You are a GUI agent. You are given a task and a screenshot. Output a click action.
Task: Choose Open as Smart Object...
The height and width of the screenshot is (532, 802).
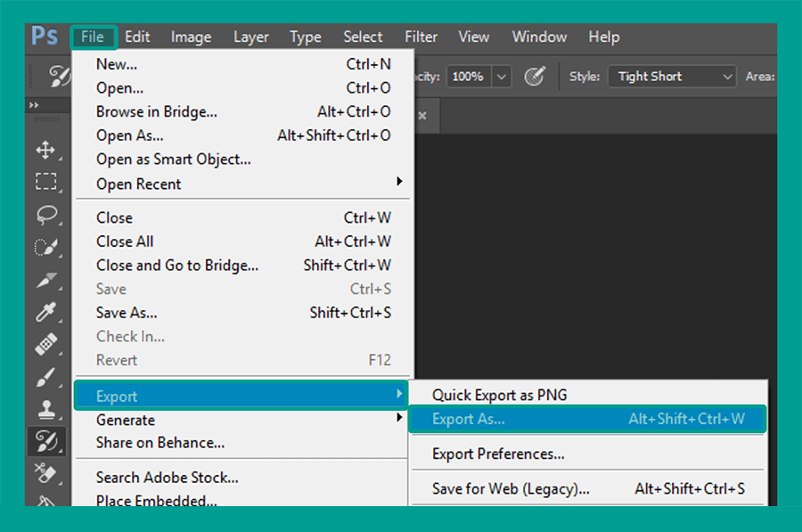[x=243, y=160]
